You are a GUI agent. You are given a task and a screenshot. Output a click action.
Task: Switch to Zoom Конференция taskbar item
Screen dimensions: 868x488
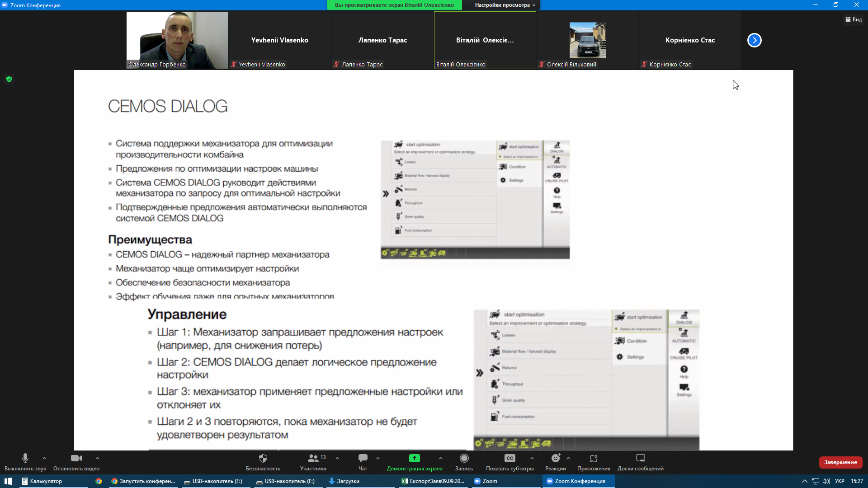click(578, 481)
